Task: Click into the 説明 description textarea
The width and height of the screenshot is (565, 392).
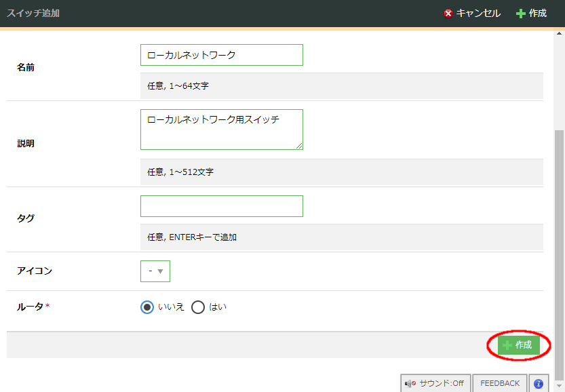Action: tap(221, 129)
